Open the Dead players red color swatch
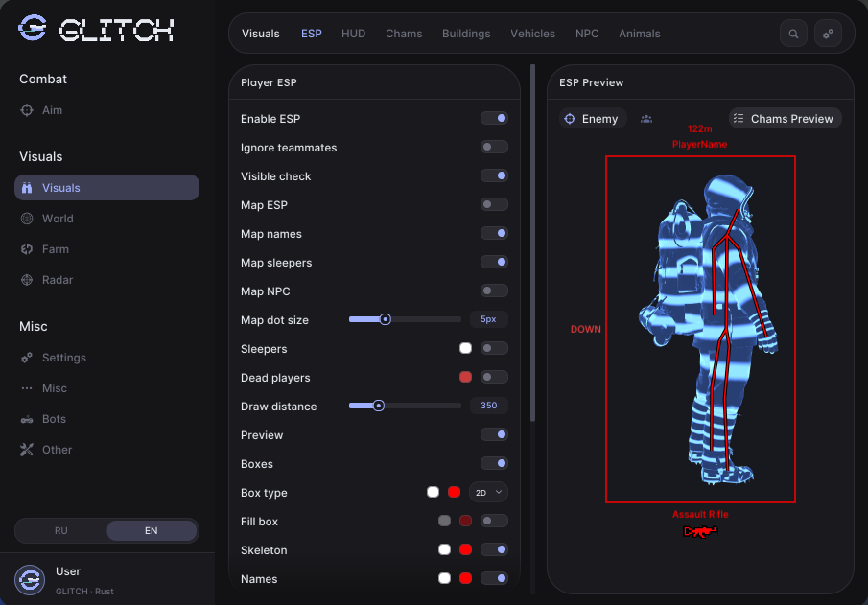Viewport: 868px width, 605px height. tap(465, 377)
